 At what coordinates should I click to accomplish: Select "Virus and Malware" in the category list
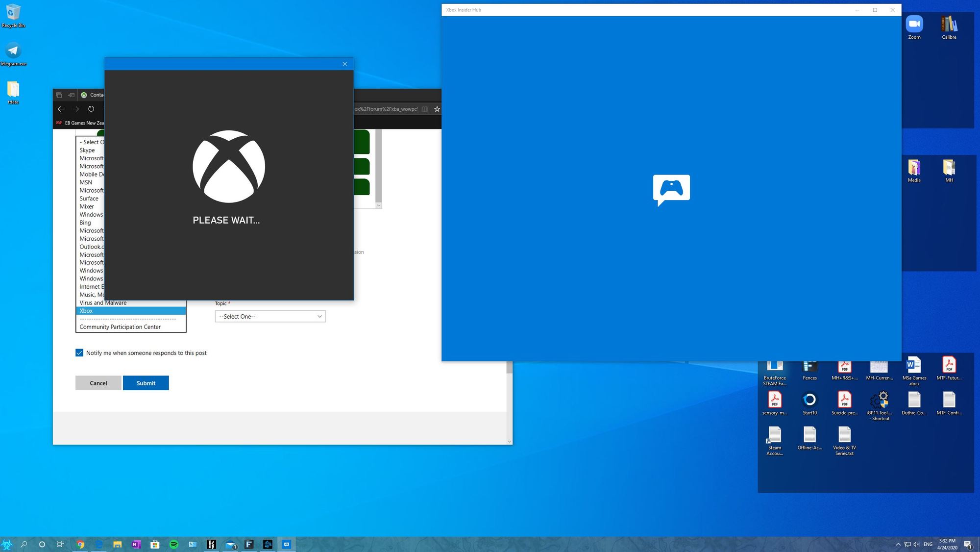[103, 302]
